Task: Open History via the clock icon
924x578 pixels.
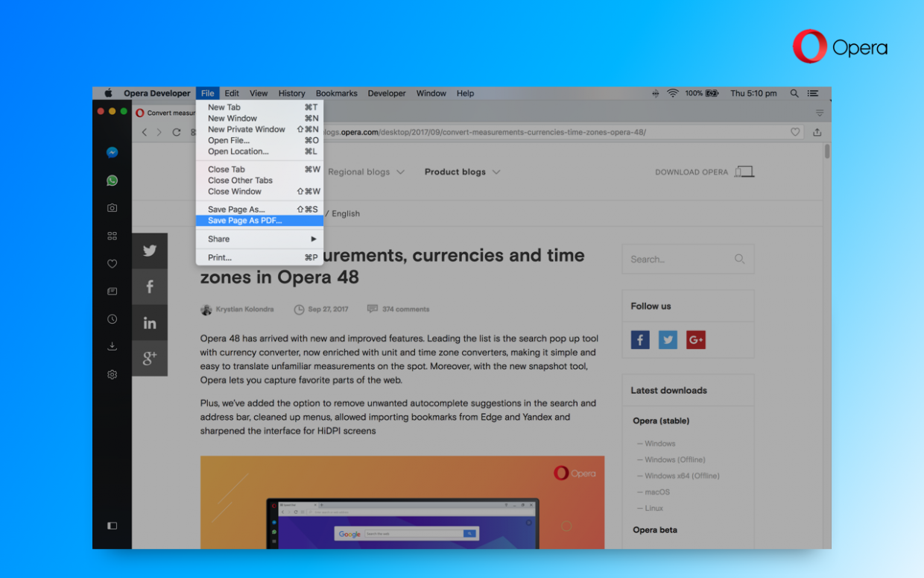Action: 112,318
